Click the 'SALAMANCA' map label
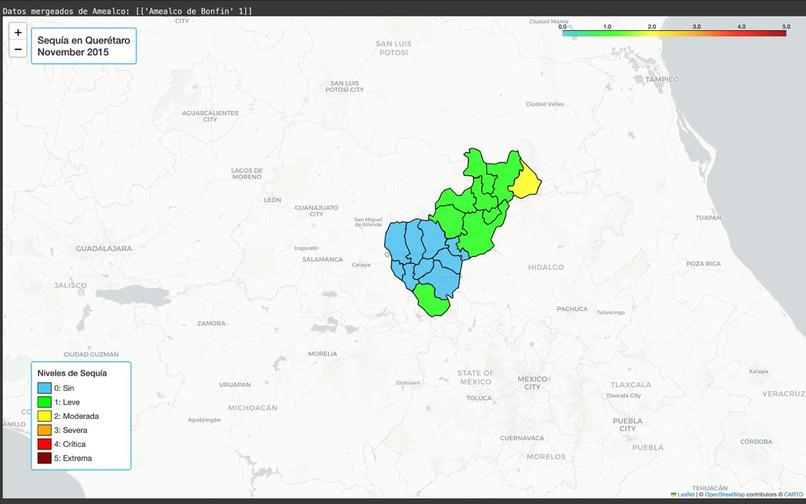 [322, 260]
